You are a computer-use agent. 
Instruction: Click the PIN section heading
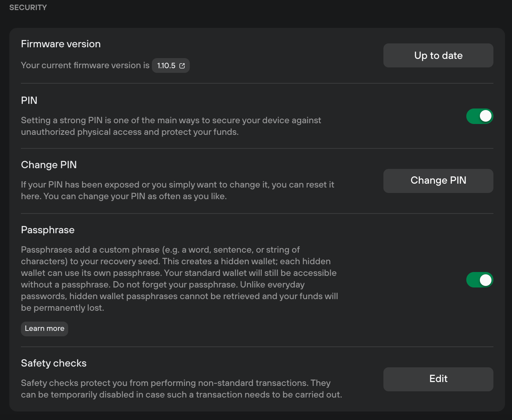[x=29, y=100]
